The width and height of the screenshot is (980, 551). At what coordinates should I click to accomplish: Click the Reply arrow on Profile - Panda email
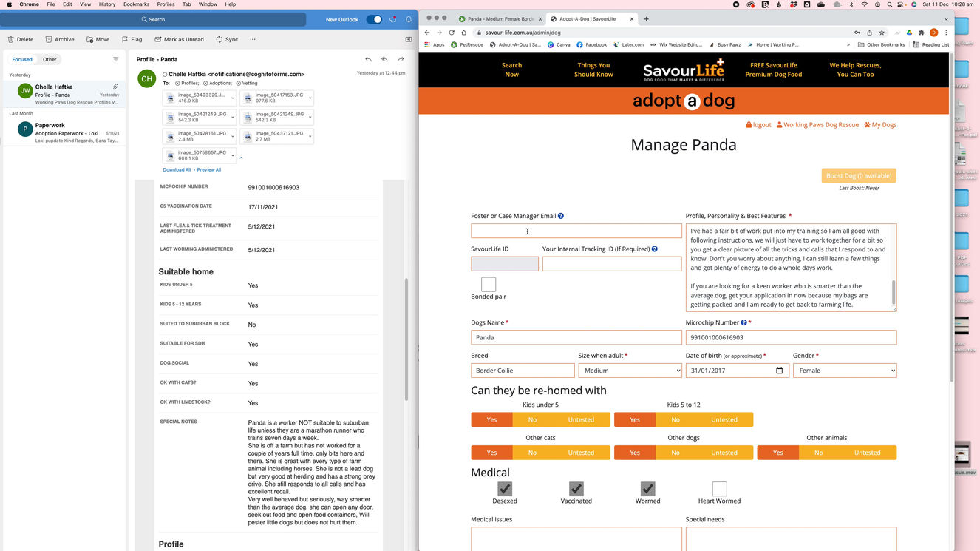coord(368,59)
